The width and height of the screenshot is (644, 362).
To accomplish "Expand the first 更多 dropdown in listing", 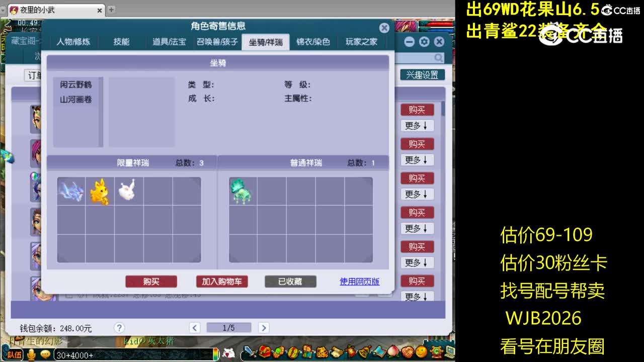I will pyautogui.click(x=417, y=126).
